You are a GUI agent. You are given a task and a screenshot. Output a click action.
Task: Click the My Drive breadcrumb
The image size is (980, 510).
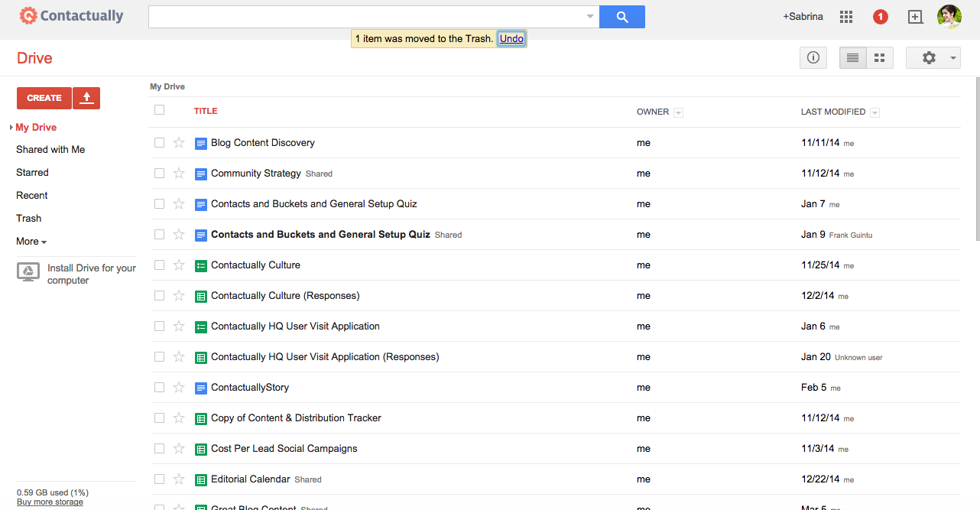[167, 86]
